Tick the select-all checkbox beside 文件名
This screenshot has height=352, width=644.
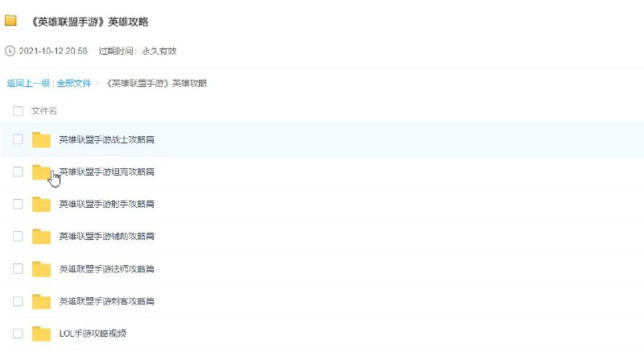pyautogui.click(x=18, y=111)
